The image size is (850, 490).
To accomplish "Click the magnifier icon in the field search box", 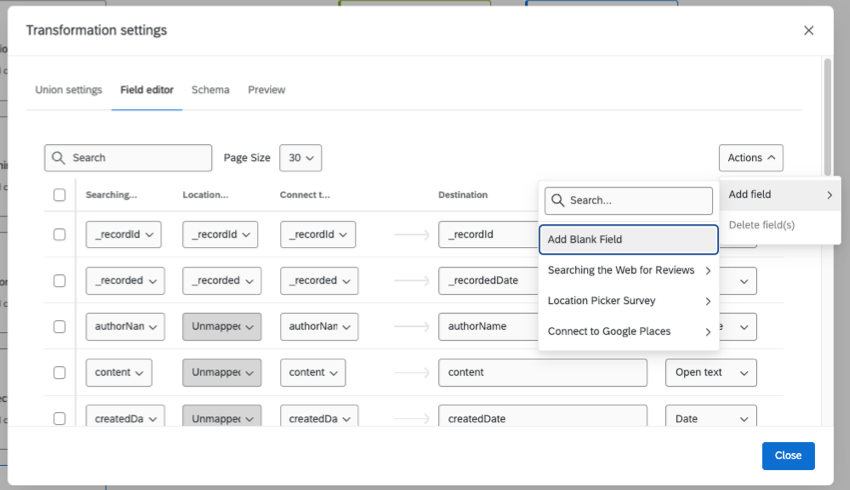I will (x=59, y=158).
